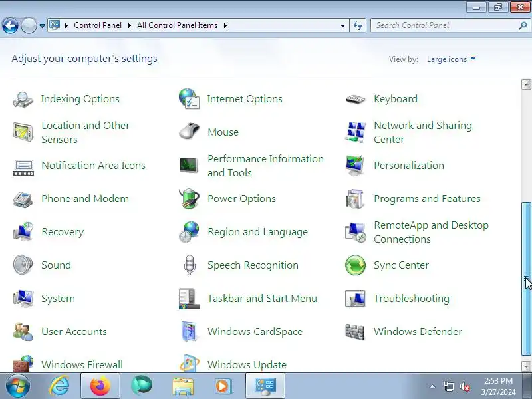Open the System icon
This screenshot has width=532, height=399.
pos(23,298)
